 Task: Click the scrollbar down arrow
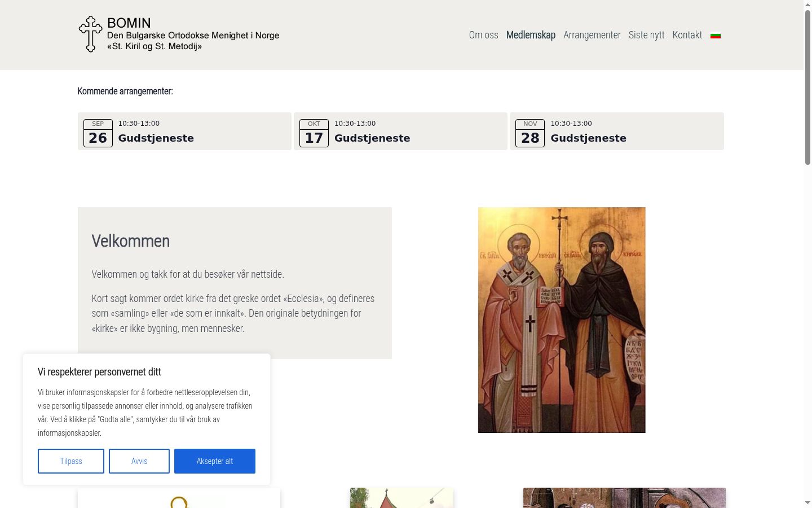[x=807, y=502]
